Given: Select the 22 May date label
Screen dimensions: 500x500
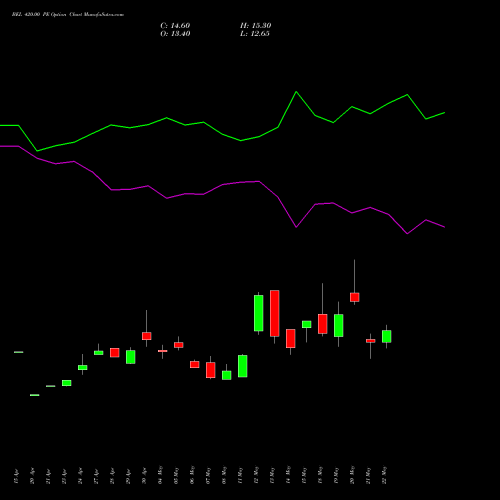Looking at the screenshot, I should coord(384,475).
